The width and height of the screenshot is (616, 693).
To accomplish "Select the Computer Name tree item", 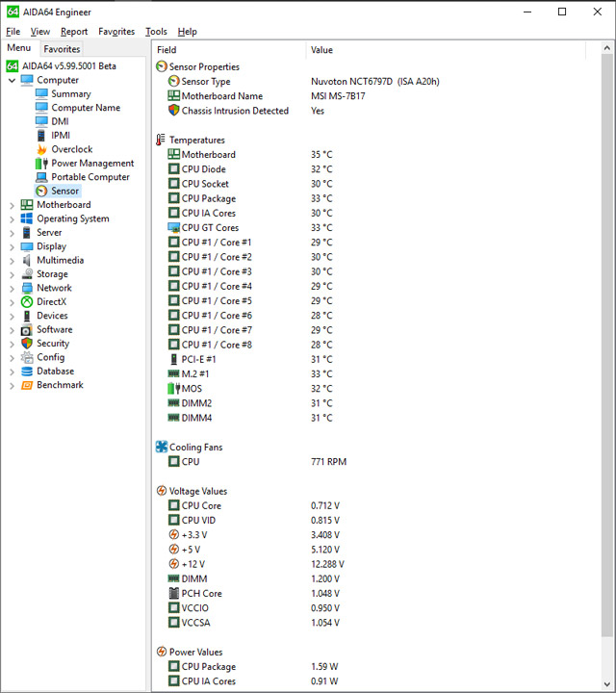I will point(86,108).
